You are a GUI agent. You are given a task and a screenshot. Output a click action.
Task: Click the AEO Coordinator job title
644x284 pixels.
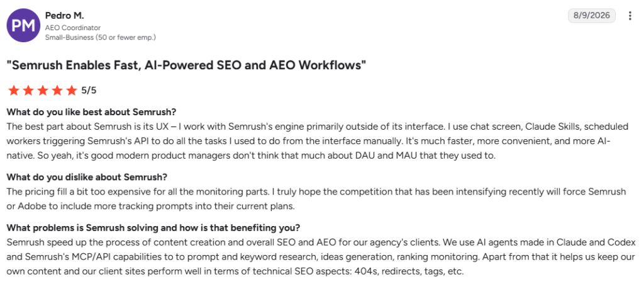(73, 28)
